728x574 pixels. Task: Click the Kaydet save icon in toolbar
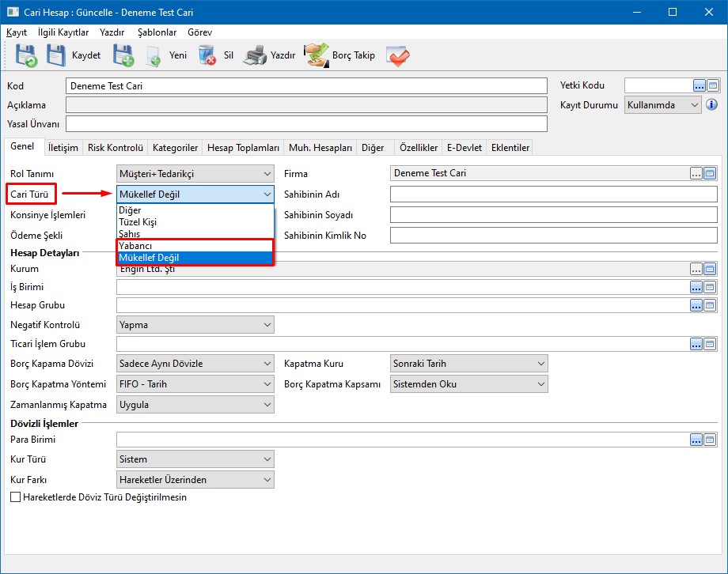click(x=57, y=55)
